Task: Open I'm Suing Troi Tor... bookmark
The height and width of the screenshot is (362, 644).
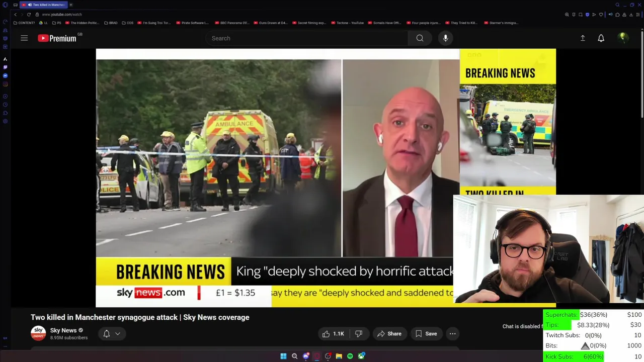Action: pos(154,23)
